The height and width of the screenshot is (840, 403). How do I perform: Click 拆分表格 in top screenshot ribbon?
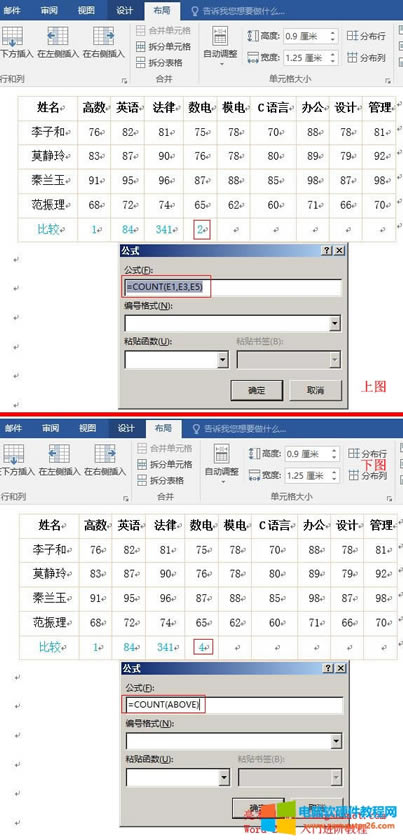[159, 63]
